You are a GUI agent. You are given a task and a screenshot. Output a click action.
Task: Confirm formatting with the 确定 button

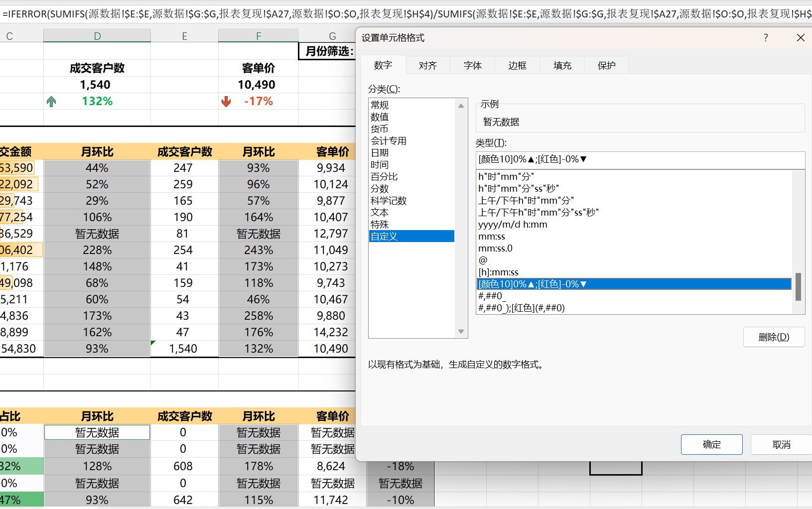[x=711, y=444]
